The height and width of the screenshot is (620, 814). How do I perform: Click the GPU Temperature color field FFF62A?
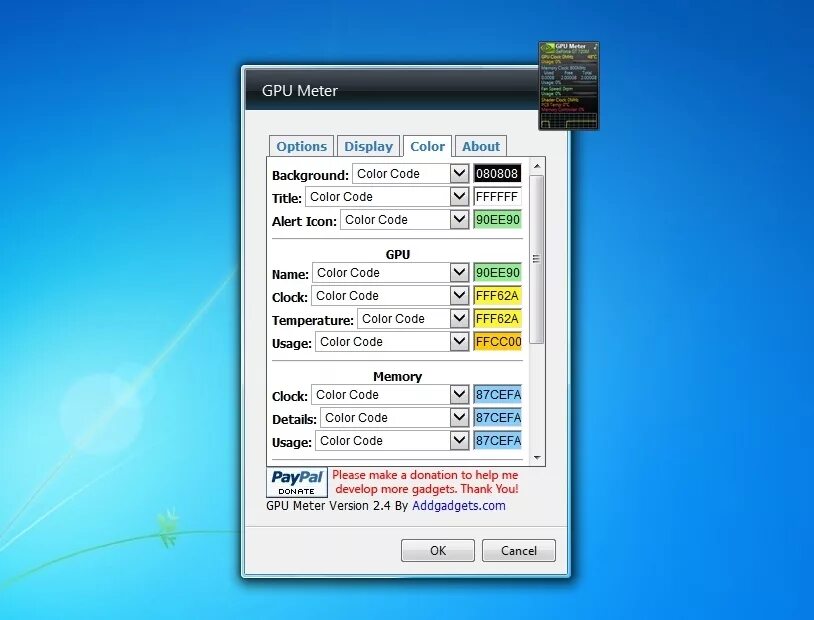click(497, 318)
